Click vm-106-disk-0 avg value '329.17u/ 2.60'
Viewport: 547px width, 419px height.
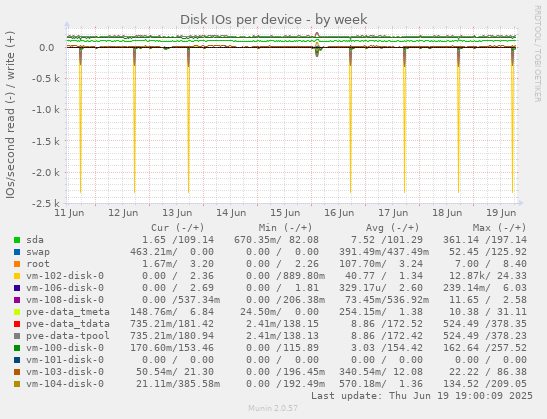381,288
